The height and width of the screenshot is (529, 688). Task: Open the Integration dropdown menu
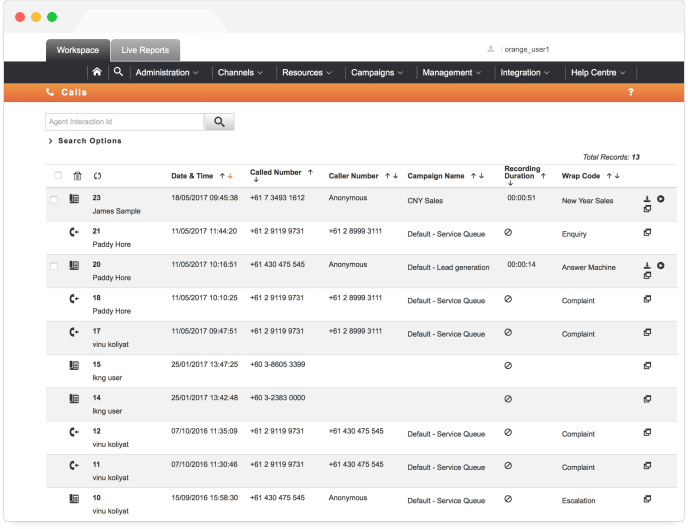click(525, 73)
